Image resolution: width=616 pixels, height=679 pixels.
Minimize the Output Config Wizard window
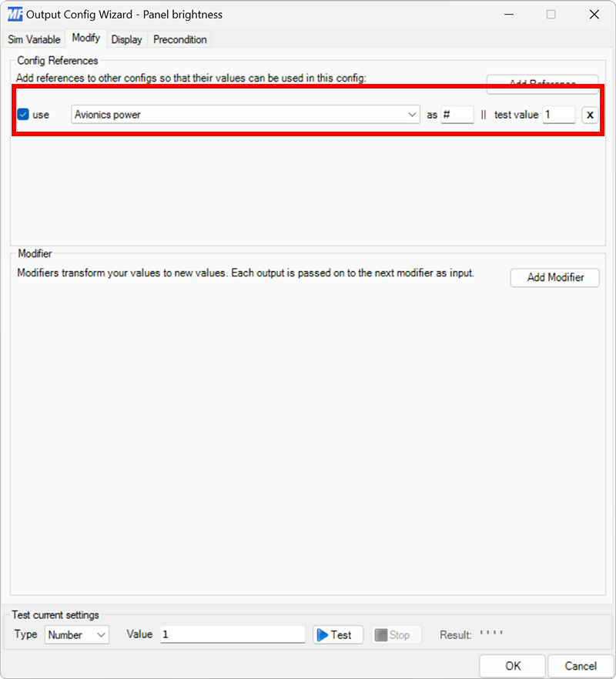[509, 14]
